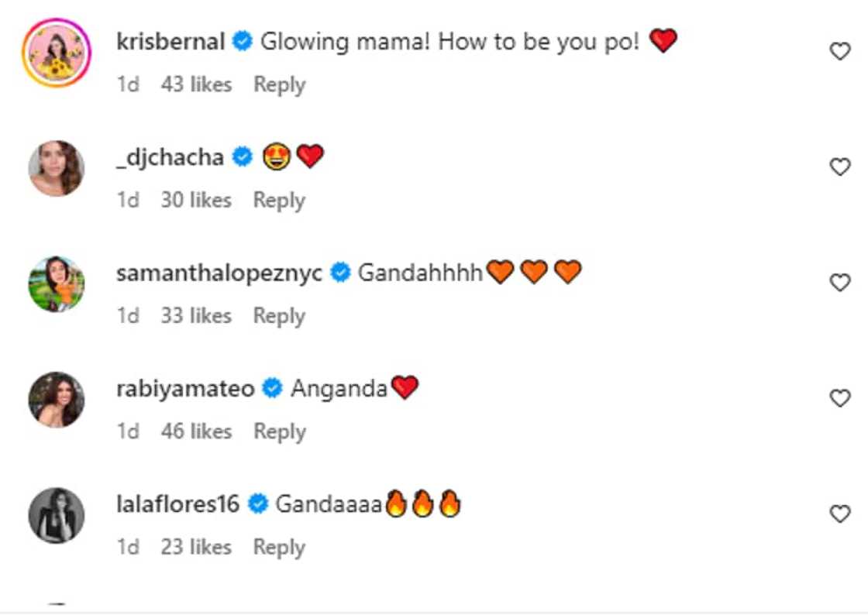Reply to lalaflores16's comment
Image resolution: width=868 pixels, height=615 pixels.
(279, 547)
